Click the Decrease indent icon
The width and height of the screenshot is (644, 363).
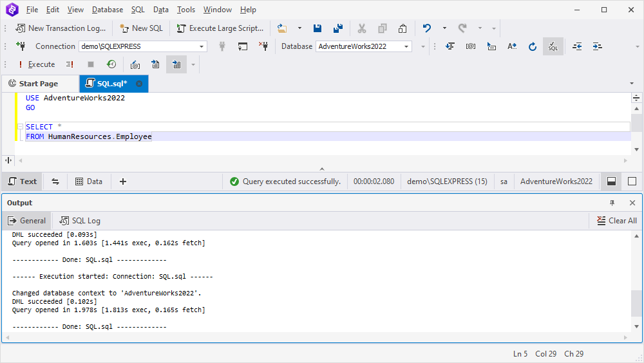(577, 46)
